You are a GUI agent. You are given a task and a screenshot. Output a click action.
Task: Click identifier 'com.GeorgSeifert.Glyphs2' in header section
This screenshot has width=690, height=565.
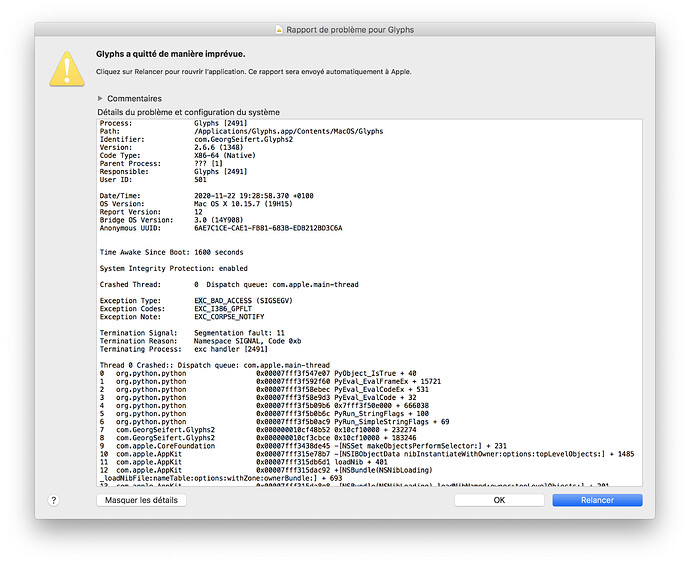click(x=243, y=139)
